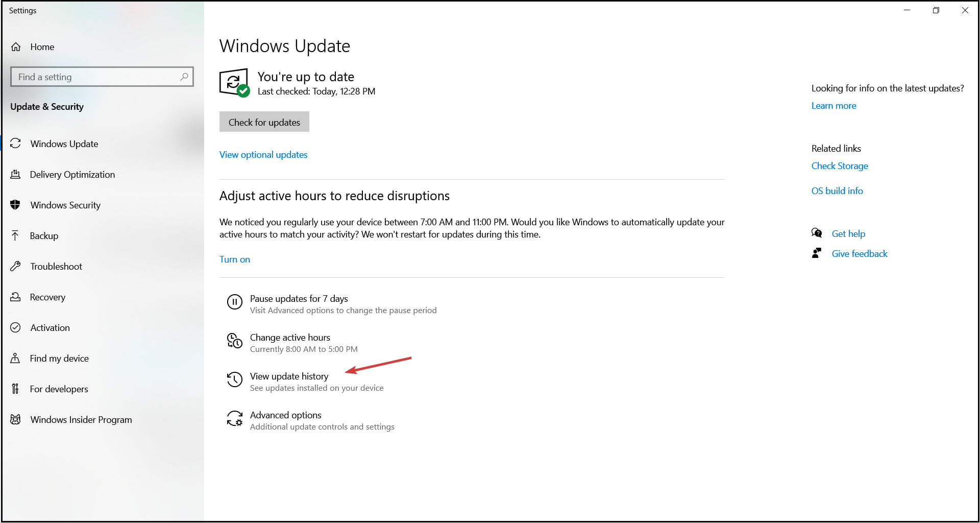Open View update history
The width and height of the screenshot is (980, 523).
pyautogui.click(x=305, y=382)
